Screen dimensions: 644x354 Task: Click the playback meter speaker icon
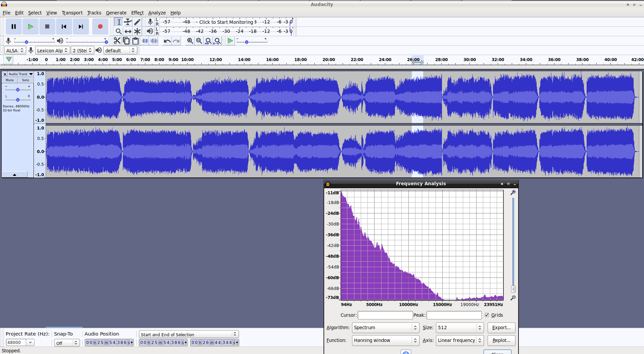[x=150, y=31]
